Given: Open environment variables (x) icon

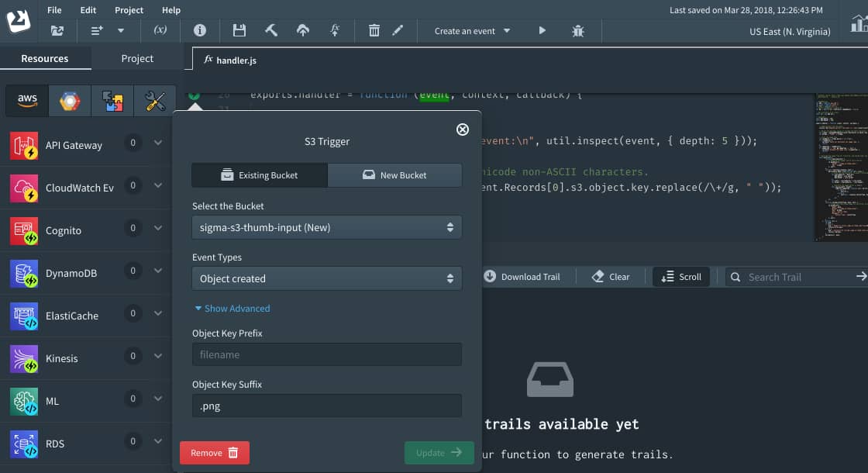Looking at the screenshot, I should tap(160, 30).
